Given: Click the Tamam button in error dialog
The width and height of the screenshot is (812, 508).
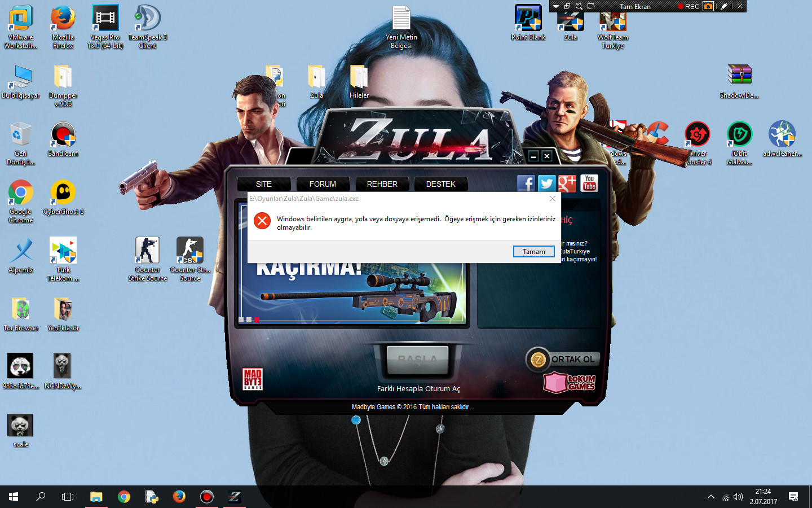Looking at the screenshot, I should click(x=533, y=252).
